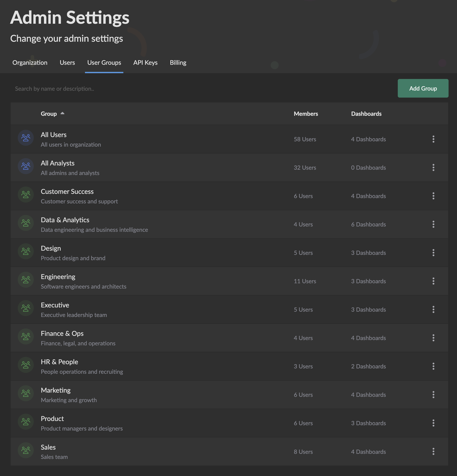
Task: Click the Customer Success group icon
Action: tap(26, 195)
